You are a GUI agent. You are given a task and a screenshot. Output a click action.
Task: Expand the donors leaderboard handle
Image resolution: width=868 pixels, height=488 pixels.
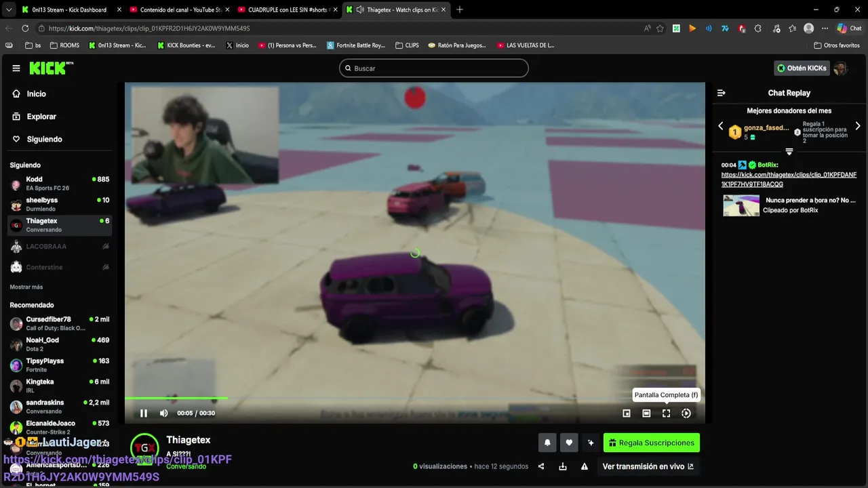pos(789,151)
